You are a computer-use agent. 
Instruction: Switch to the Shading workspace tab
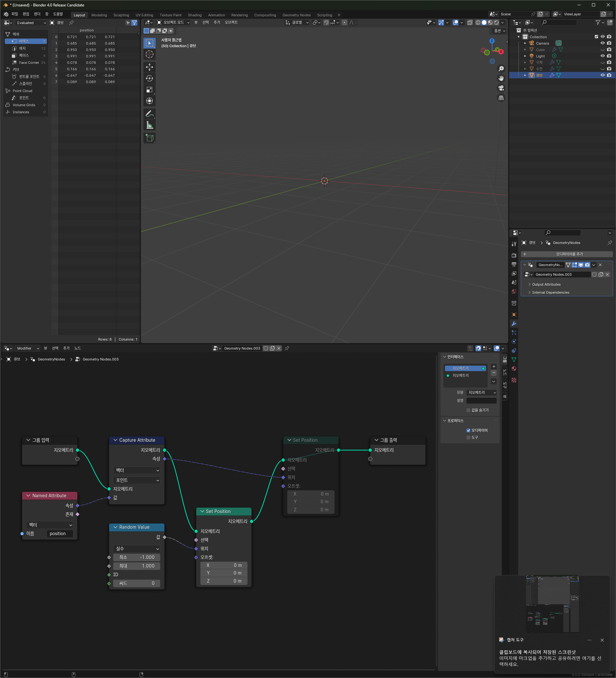tap(194, 15)
